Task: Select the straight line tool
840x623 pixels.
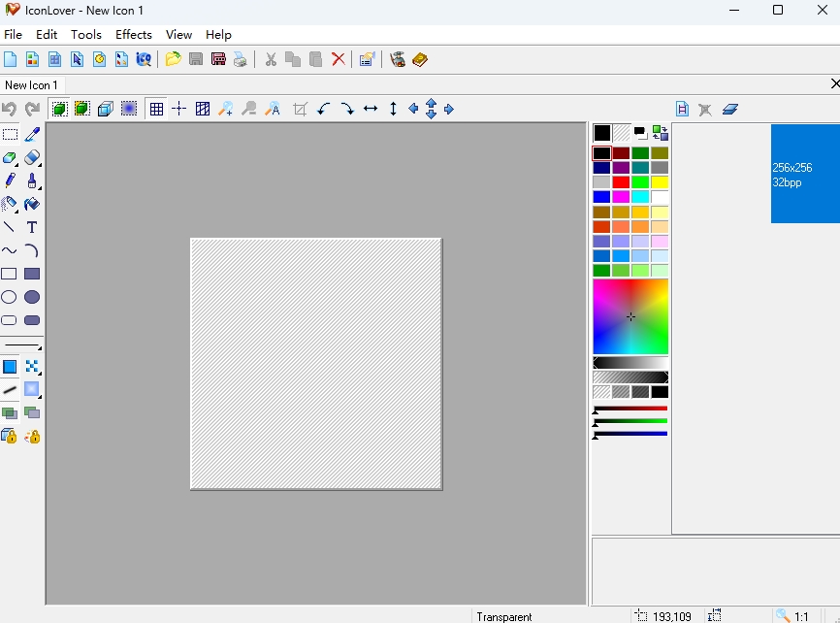Action: [10, 227]
